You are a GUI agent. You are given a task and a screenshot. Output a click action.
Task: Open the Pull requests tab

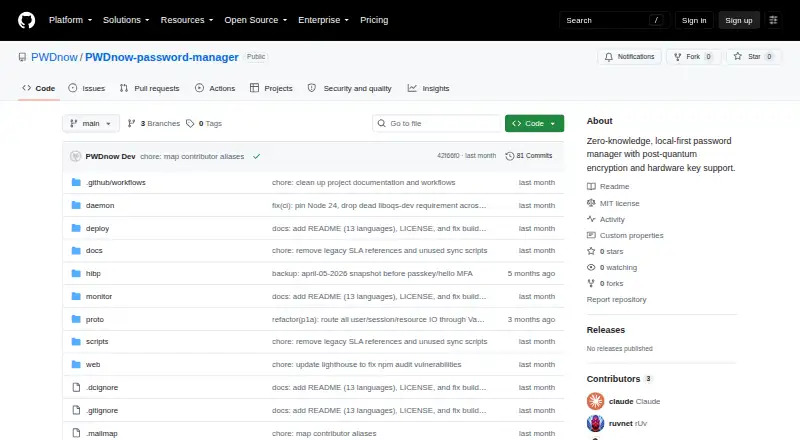coord(149,88)
